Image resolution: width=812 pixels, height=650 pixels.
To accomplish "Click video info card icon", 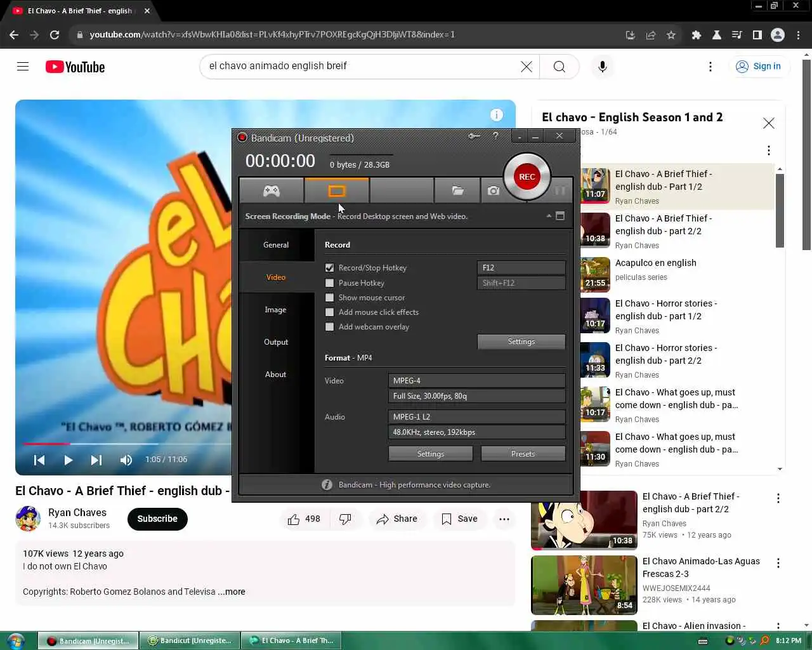I will tap(497, 115).
